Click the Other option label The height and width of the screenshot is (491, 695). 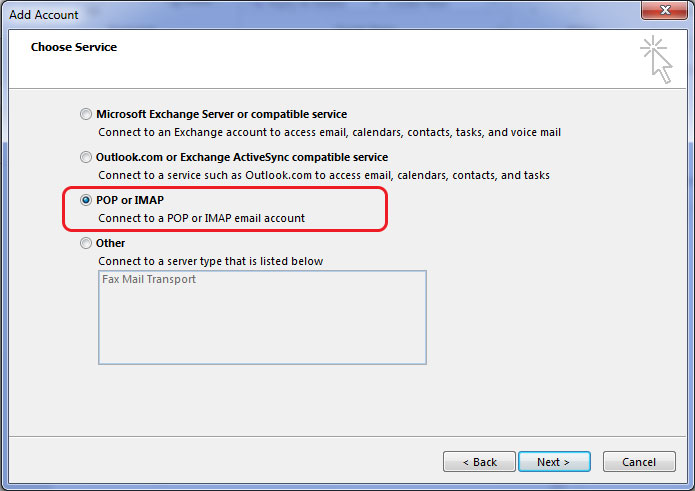coord(110,243)
